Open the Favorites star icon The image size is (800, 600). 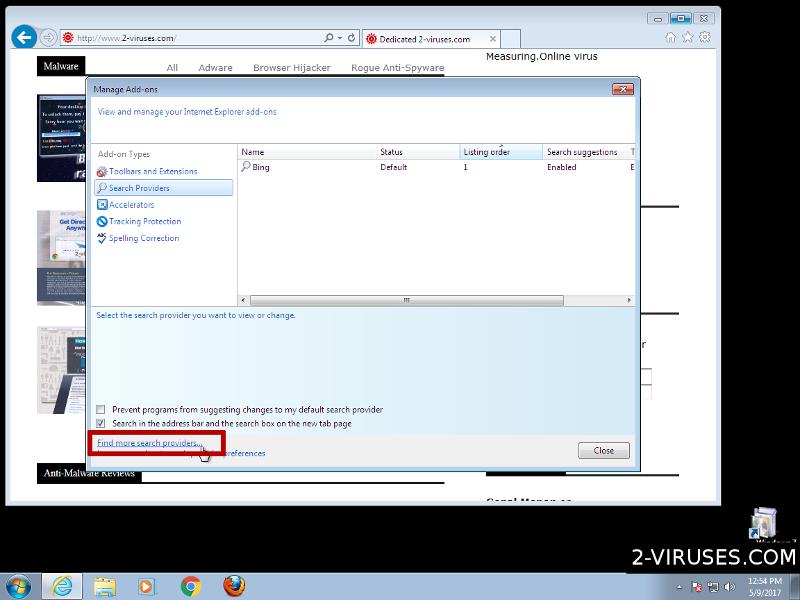pos(687,38)
